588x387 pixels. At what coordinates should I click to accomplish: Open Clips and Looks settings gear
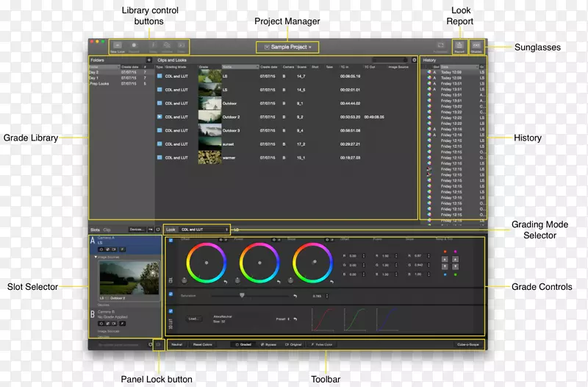click(415, 60)
